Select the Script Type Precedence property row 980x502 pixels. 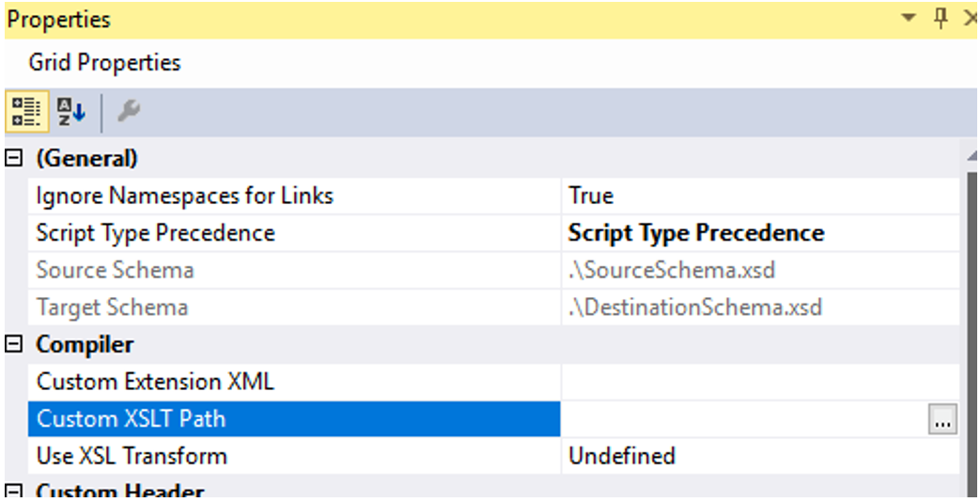click(155, 233)
